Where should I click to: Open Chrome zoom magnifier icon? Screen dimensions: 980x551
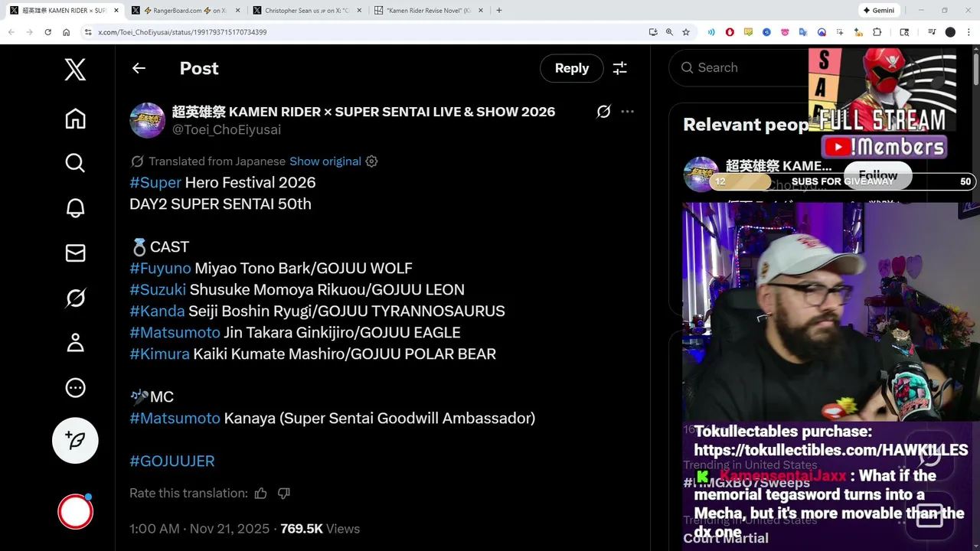[x=669, y=32]
